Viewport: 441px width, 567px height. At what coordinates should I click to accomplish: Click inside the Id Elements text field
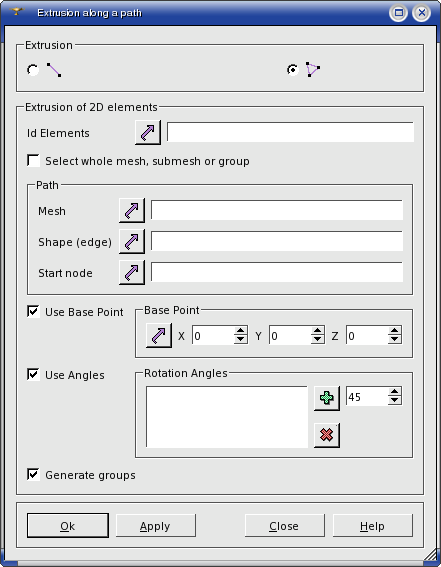click(x=290, y=132)
